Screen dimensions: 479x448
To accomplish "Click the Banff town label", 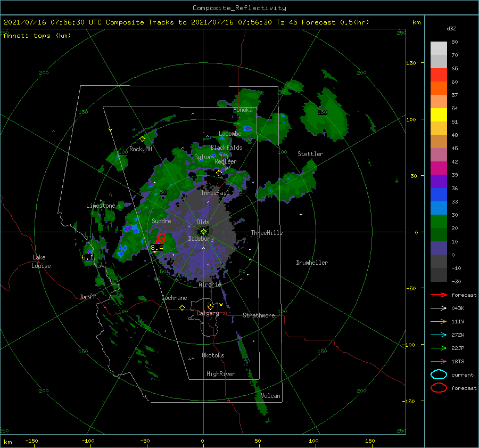I will pyautogui.click(x=88, y=297).
